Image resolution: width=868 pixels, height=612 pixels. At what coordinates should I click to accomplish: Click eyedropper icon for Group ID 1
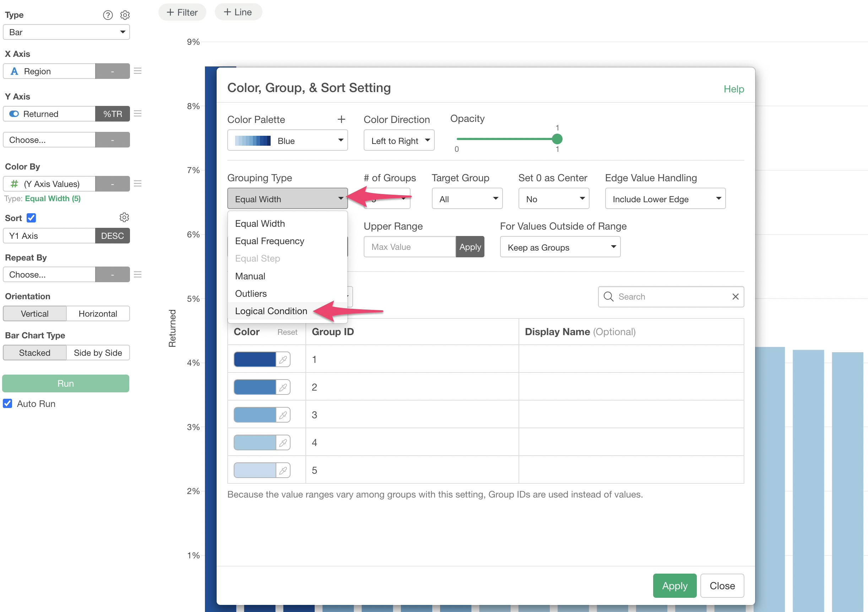[283, 360]
